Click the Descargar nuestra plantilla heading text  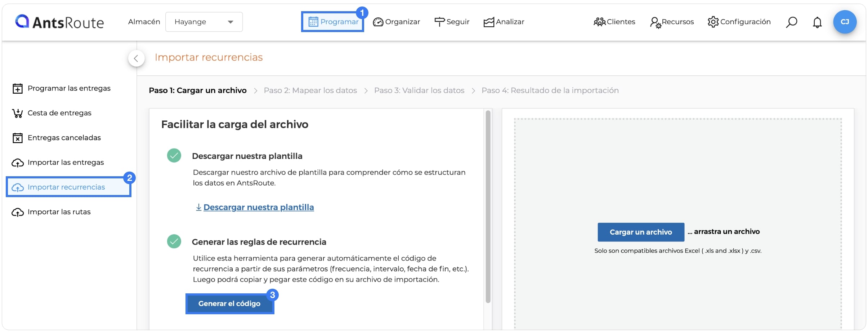point(247,156)
